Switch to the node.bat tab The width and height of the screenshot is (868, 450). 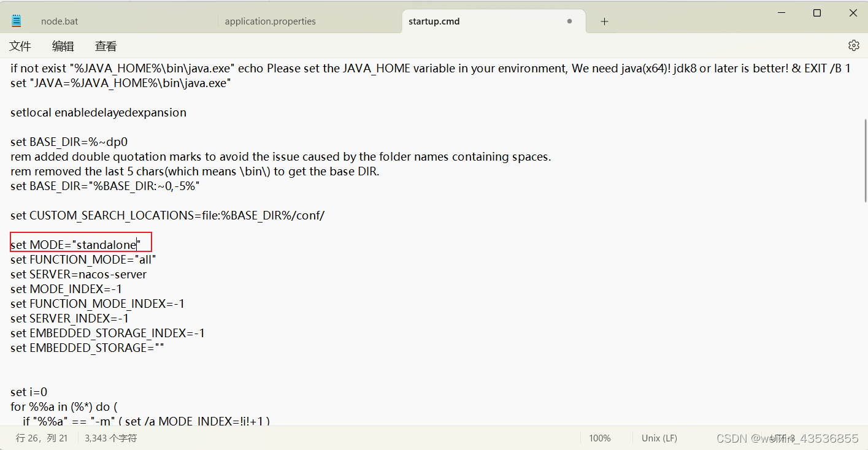click(60, 21)
